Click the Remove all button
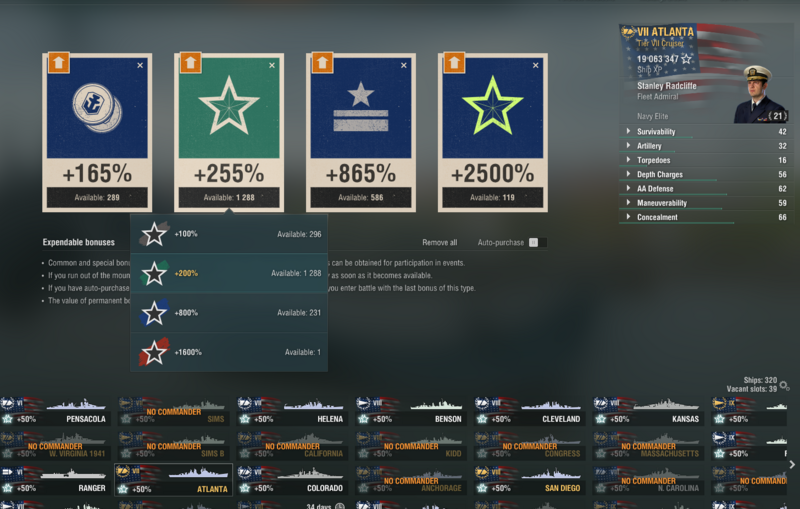Viewport: 800px width, 509px height. (439, 242)
